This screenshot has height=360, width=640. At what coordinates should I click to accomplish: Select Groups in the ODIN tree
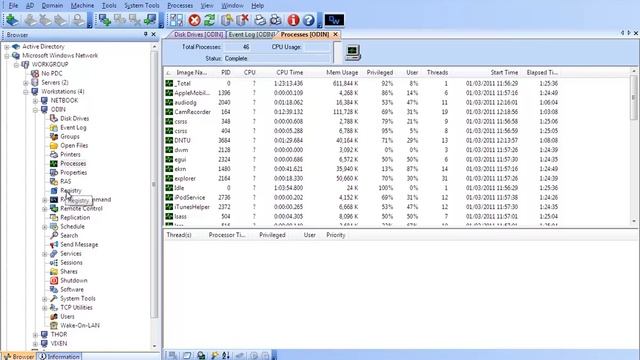tap(70, 136)
